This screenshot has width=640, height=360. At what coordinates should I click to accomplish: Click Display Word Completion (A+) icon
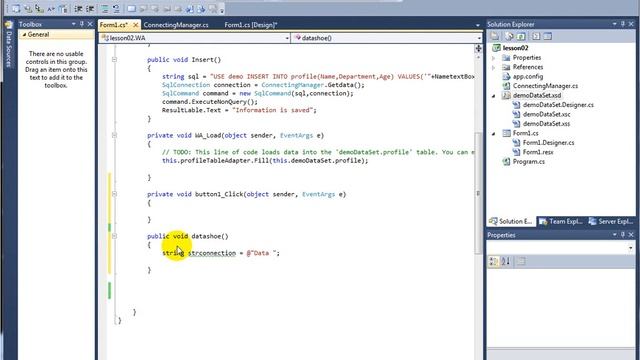pos(51,9)
